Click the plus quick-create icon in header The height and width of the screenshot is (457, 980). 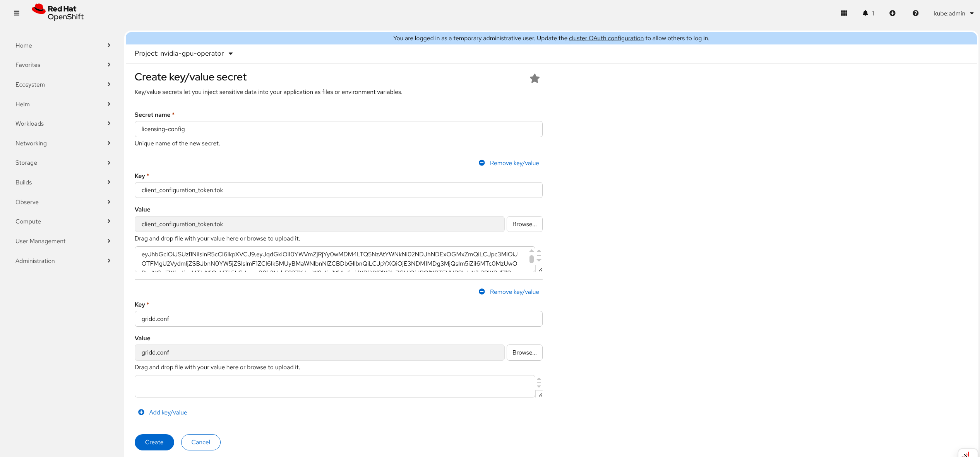point(892,13)
